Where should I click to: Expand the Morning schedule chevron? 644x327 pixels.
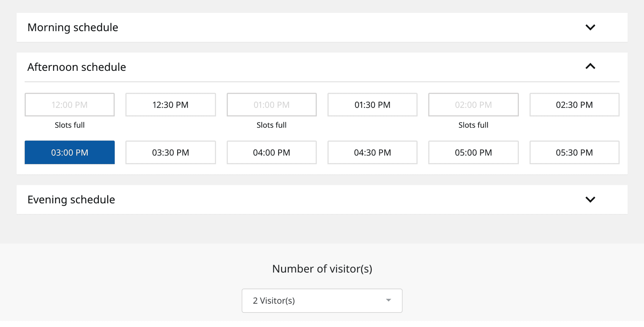pos(590,27)
